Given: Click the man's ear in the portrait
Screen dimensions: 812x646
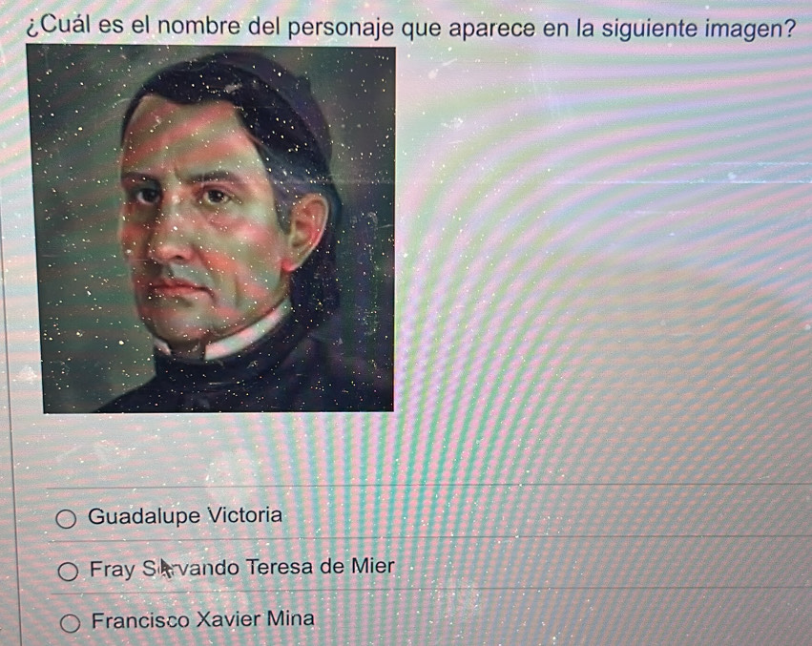Looking at the screenshot, I should (x=305, y=228).
